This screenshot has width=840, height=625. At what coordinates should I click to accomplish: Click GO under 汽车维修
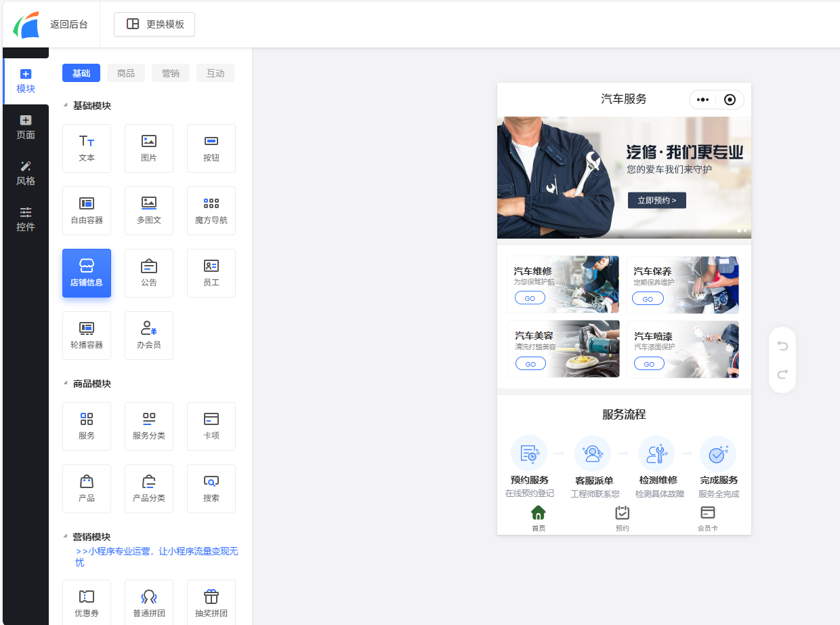point(530,298)
